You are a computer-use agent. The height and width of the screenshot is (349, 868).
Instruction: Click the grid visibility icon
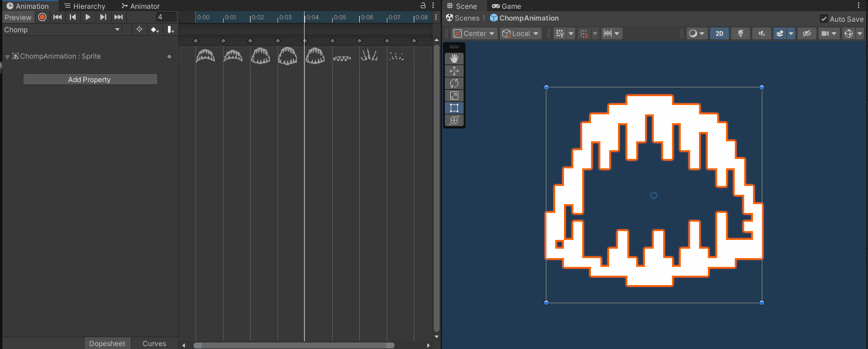click(x=560, y=33)
